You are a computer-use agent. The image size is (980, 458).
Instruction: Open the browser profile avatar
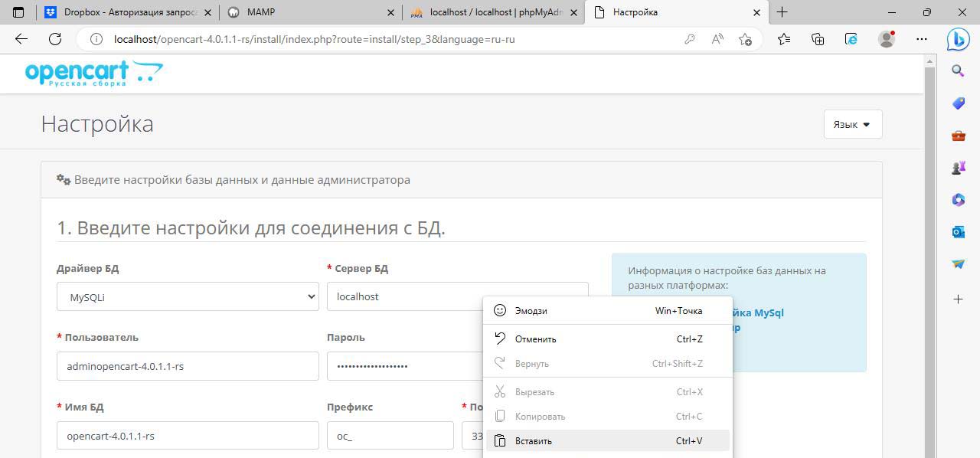tap(887, 39)
